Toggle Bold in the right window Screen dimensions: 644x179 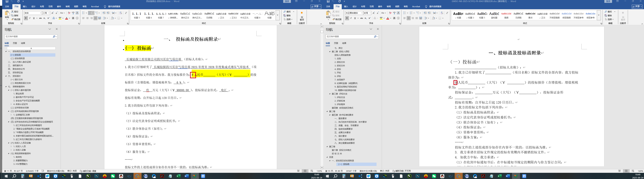347,18
